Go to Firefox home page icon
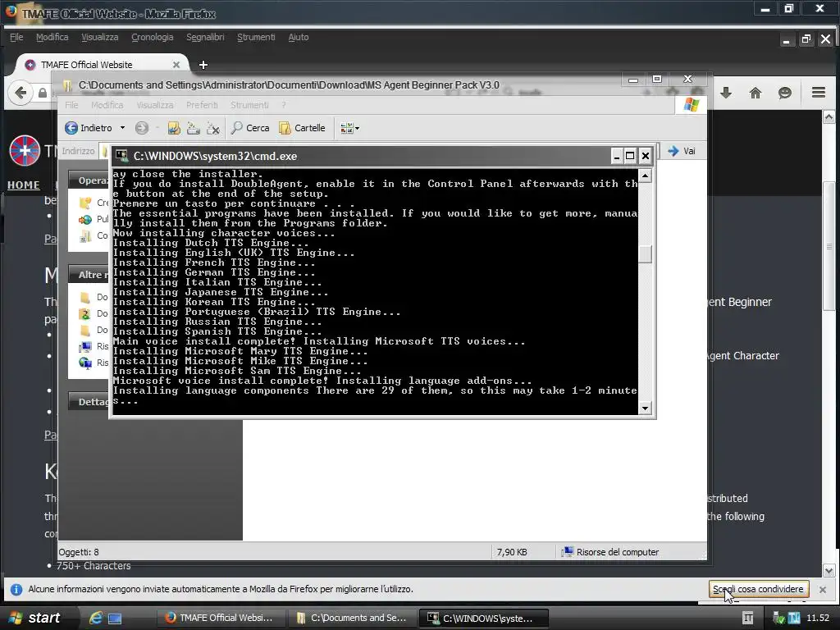This screenshot has height=630, width=840. (x=756, y=93)
